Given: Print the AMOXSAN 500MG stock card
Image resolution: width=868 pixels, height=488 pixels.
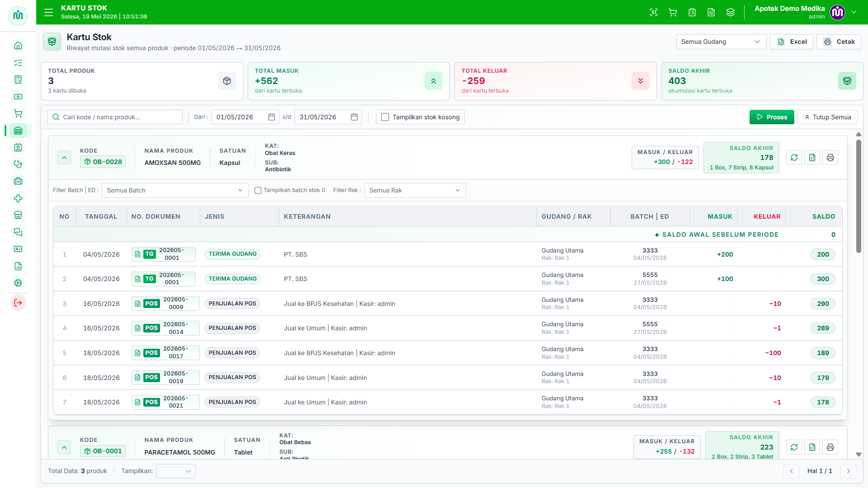Looking at the screenshot, I should click(x=830, y=158).
